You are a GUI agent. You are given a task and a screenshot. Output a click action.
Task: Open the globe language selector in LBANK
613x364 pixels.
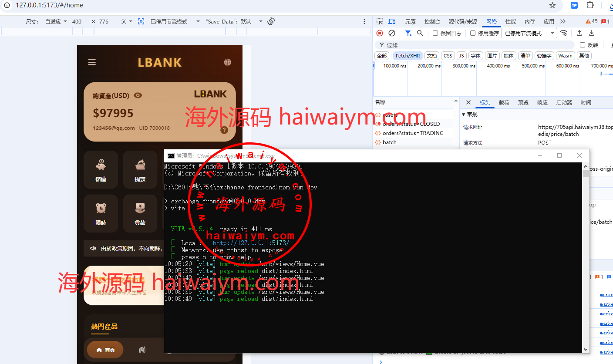click(228, 62)
